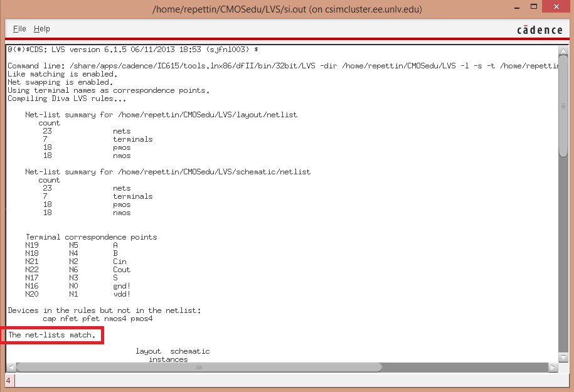
Task: Click 'Compiling Diva LVS rules...' line
Action: coord(67,99)
